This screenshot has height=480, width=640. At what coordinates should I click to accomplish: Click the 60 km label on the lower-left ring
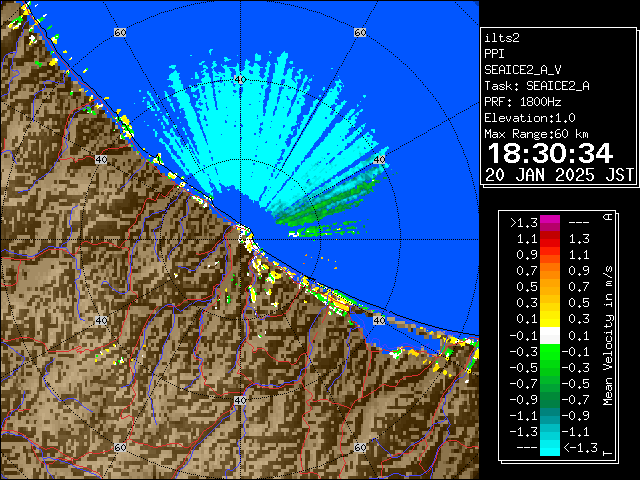[x=120, y=448]
